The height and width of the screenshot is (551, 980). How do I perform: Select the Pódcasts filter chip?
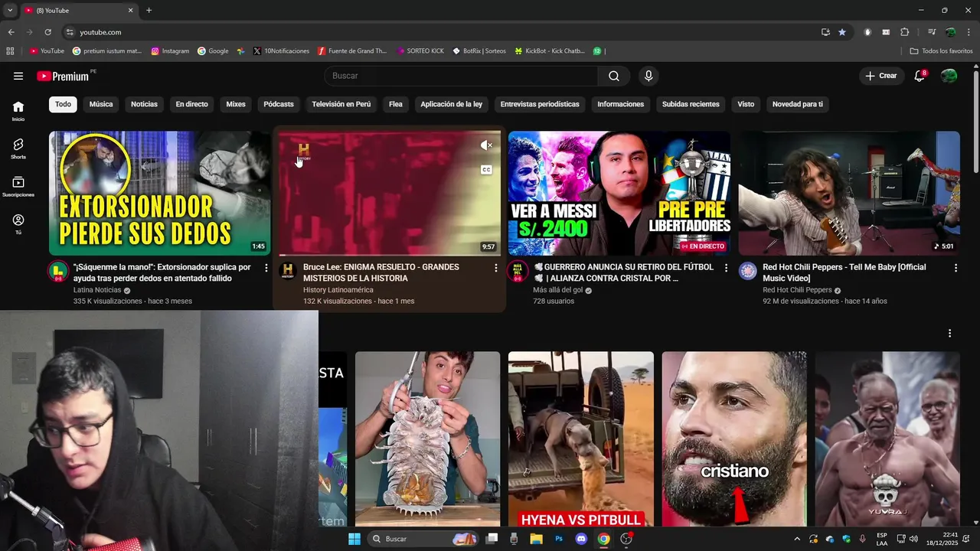tap(279, 104)
